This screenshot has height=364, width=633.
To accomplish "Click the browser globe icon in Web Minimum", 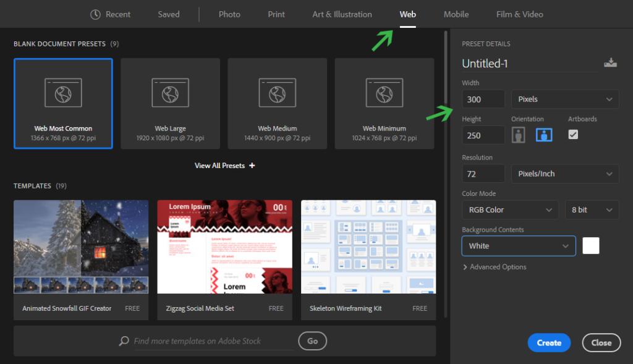I will (384, 93).
